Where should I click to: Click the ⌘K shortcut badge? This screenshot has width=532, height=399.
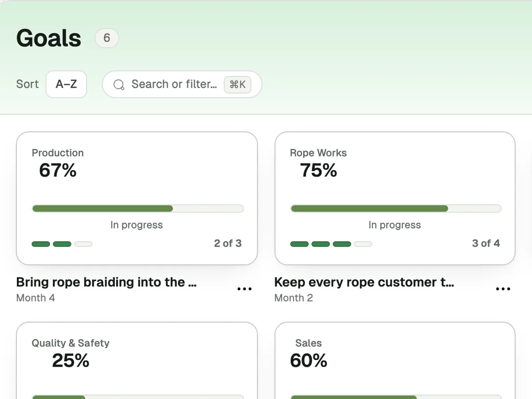(238, 84)
